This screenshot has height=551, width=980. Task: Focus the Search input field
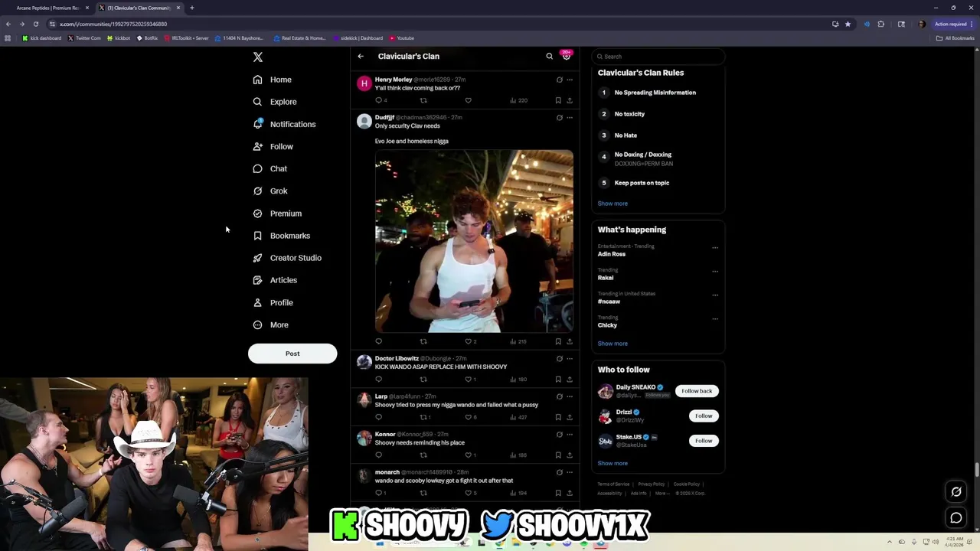(658, 57)
